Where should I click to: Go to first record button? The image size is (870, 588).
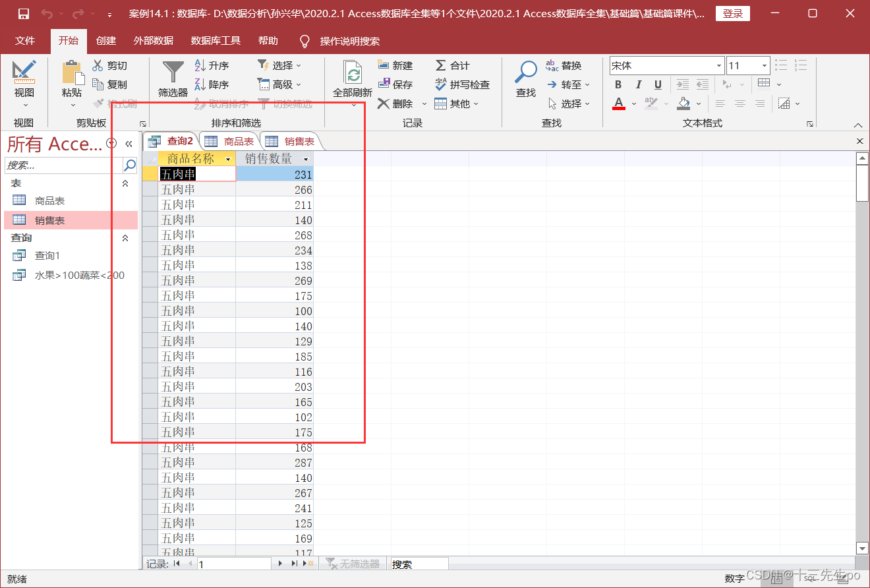coord(176,564)
